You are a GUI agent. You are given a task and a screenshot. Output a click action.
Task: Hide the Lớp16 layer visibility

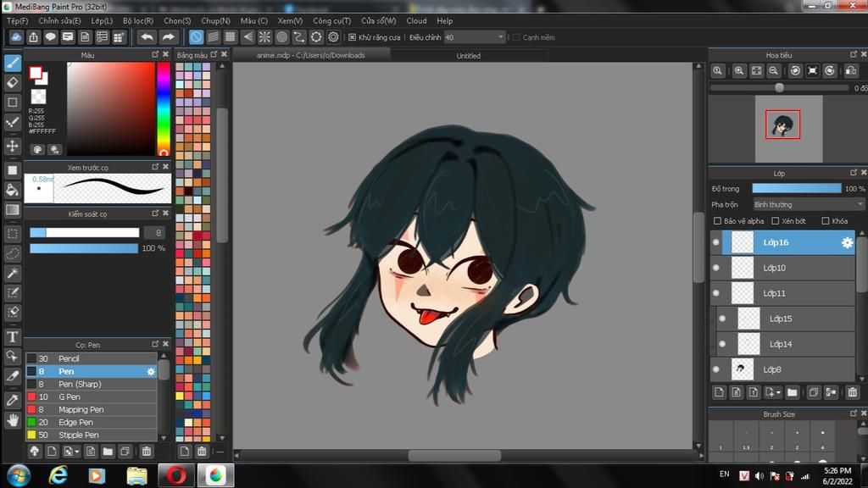click(x=716, y=242)
